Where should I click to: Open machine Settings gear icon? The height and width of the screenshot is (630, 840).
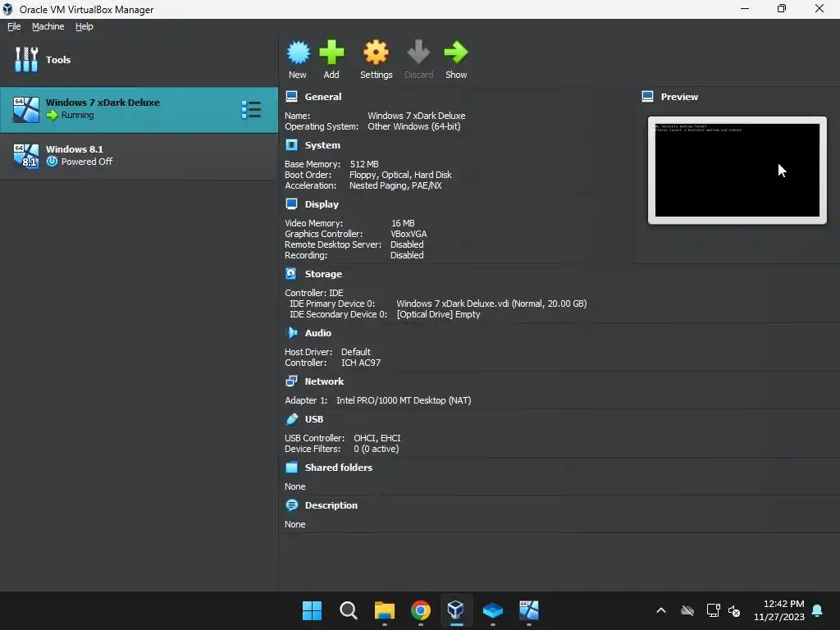(376, 52)
